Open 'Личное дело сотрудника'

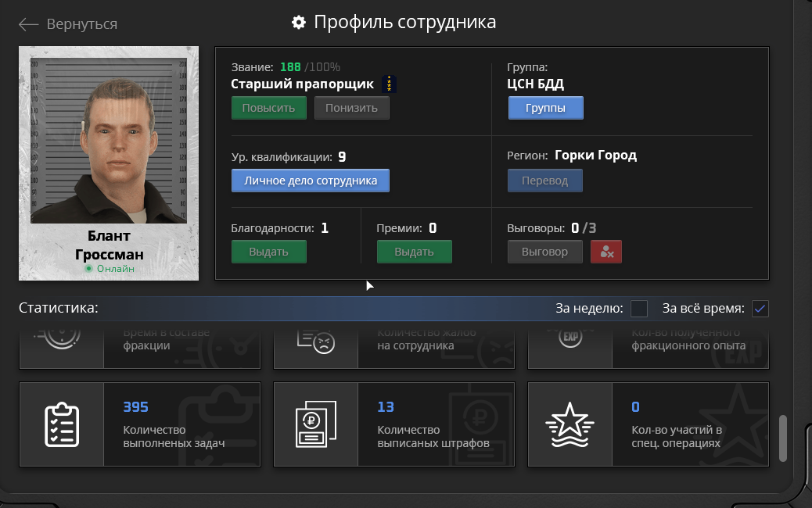click(x=310, y=181)
